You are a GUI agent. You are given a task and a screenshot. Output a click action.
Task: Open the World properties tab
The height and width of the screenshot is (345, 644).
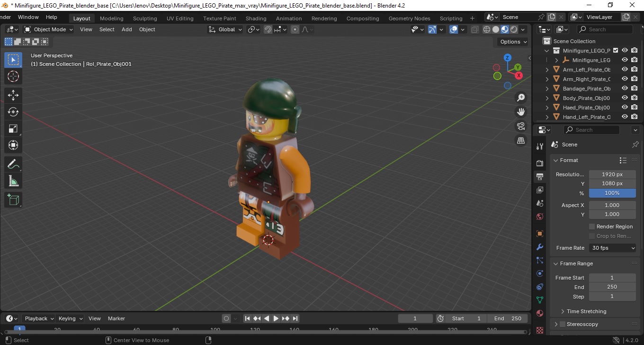540,217
